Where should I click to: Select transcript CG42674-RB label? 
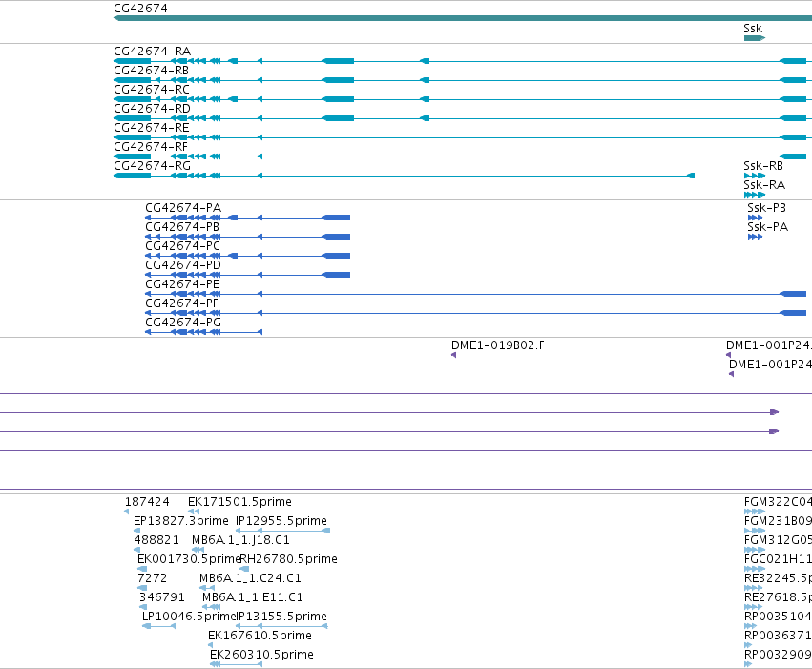coord(151,71)
